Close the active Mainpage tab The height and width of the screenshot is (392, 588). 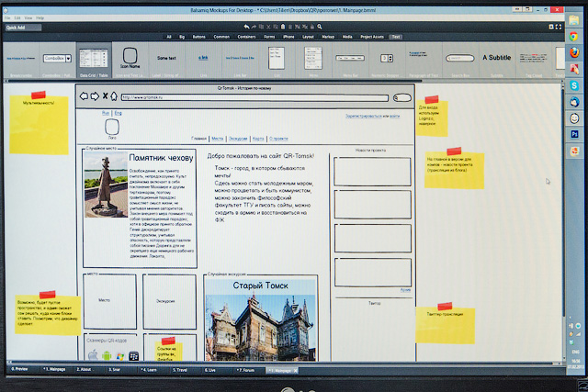(x=296, y=371)
